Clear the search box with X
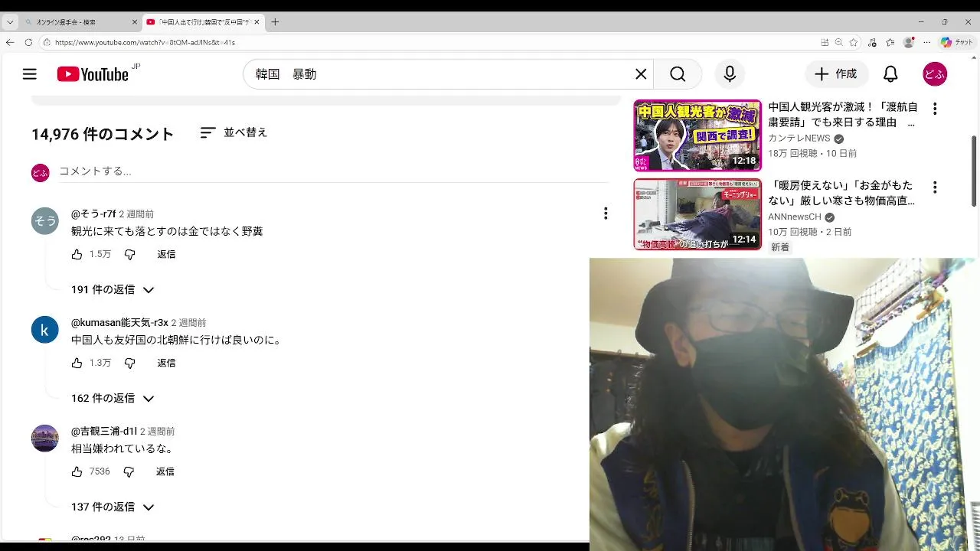The width and height of the screenshot is (980, 551). point(641,74)
